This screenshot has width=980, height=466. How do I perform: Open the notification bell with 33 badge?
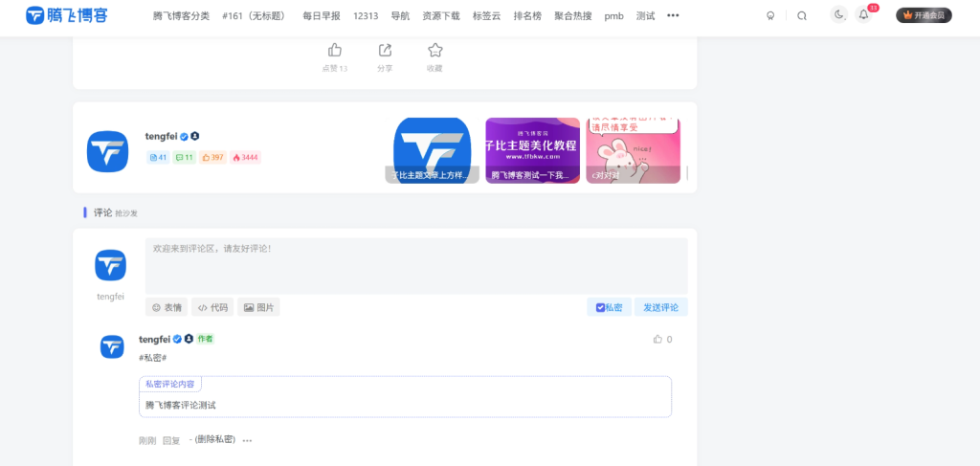(863, 15)
